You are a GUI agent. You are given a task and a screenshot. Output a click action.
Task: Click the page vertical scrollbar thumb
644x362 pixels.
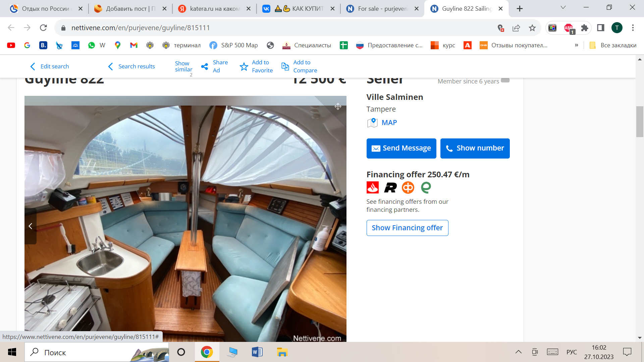(640, 121)
